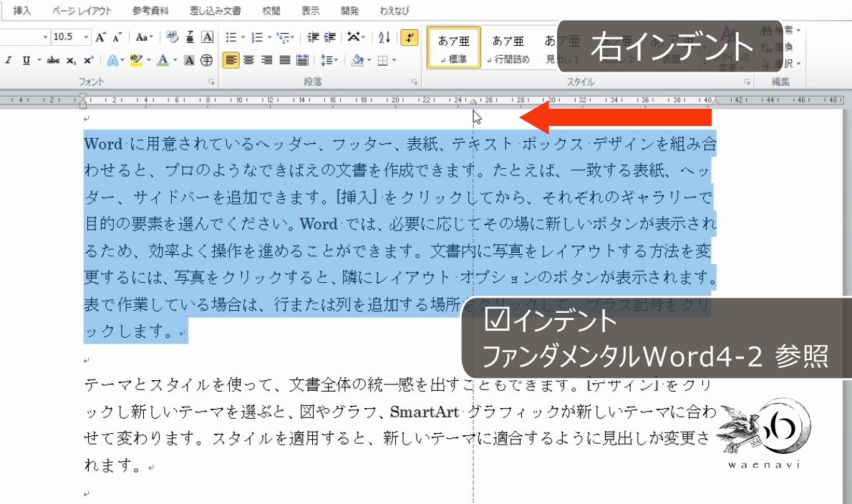The height and width of the screenshot is (504, 852).
Task: Select Align Left alignment
Action: pyautogui.click(x=231, y=59)
